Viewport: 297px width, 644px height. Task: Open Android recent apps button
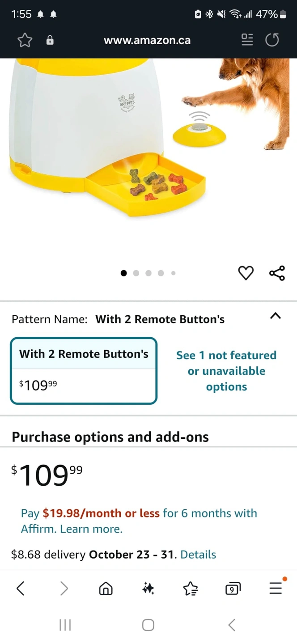coord(65,625)
